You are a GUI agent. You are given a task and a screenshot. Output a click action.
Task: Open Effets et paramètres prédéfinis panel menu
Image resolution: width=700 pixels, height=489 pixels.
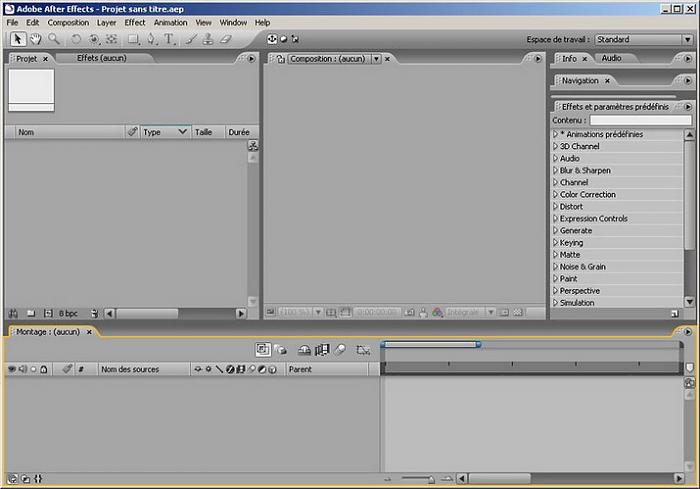click(688, 107)
